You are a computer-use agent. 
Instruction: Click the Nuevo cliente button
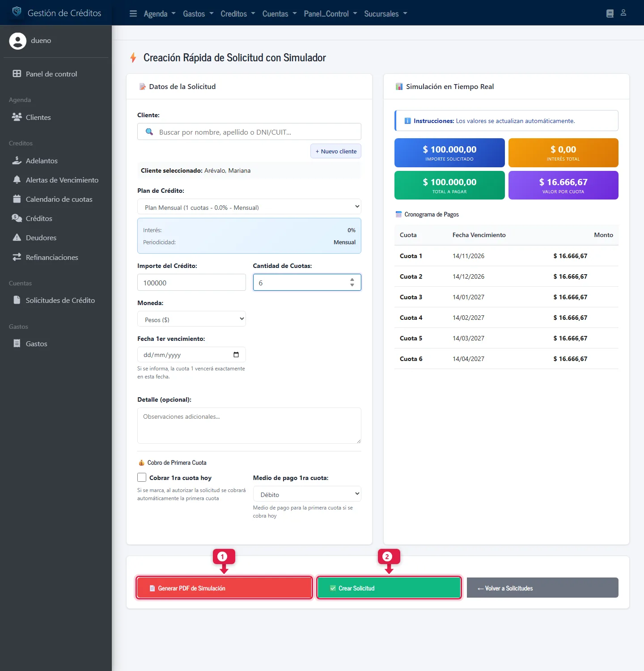click(336, 151)
